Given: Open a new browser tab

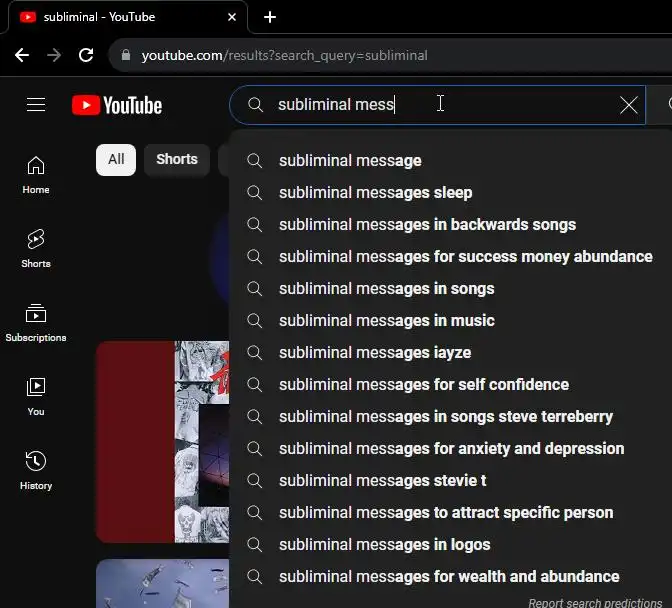Looking at the screenshot, I should (270, 17).
